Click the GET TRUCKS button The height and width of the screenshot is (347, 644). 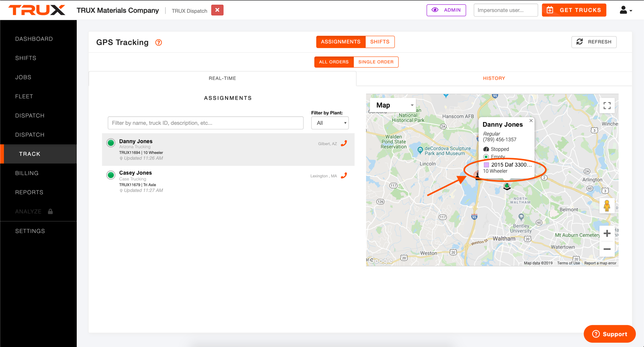[x=574, y=10]
